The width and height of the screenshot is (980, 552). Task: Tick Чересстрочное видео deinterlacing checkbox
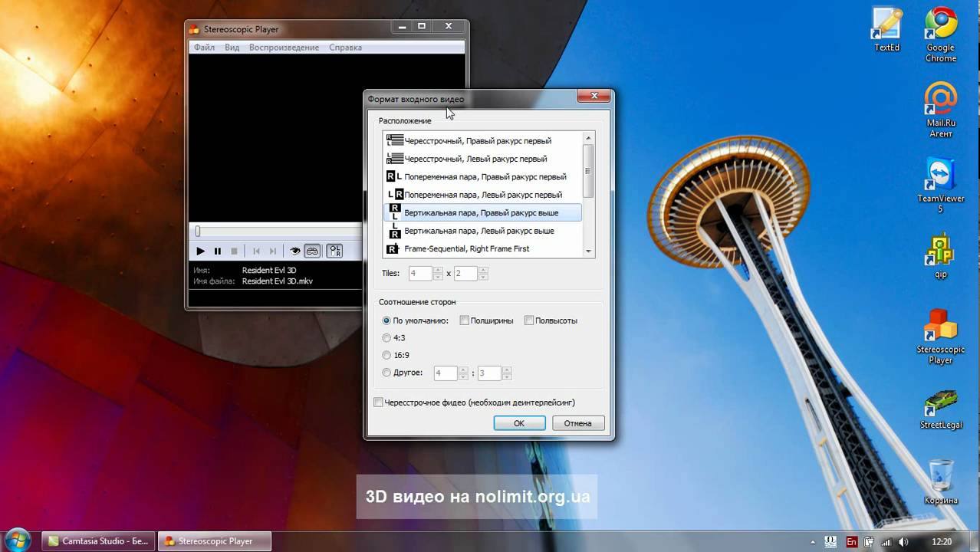[x=378, y=402]
